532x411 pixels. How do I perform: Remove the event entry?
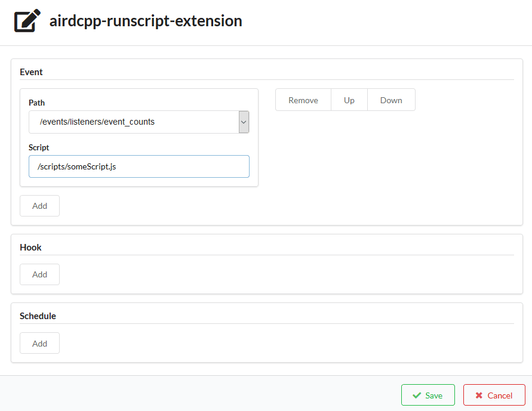pyautogui.click(x=303, y=100)
